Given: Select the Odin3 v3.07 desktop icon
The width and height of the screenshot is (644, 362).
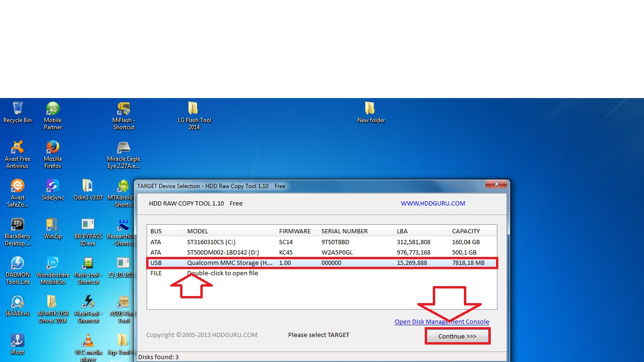Looking at the screenshot, I should pyautogui.click(x=88, y=190).
